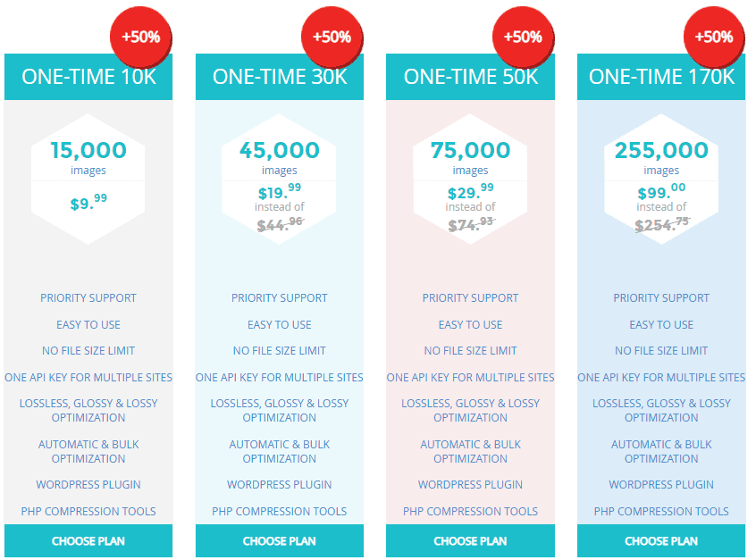This screenshot has height=560, width=756.
Task: Select the ONE-TIME 10K header
Action: pos(88,77)
